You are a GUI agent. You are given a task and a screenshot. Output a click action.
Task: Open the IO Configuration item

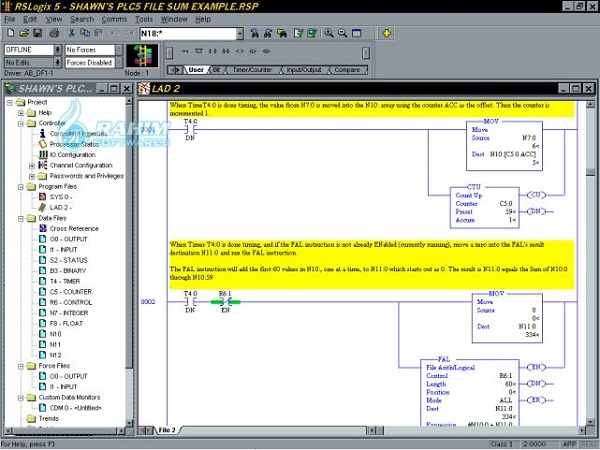[71, 154]
